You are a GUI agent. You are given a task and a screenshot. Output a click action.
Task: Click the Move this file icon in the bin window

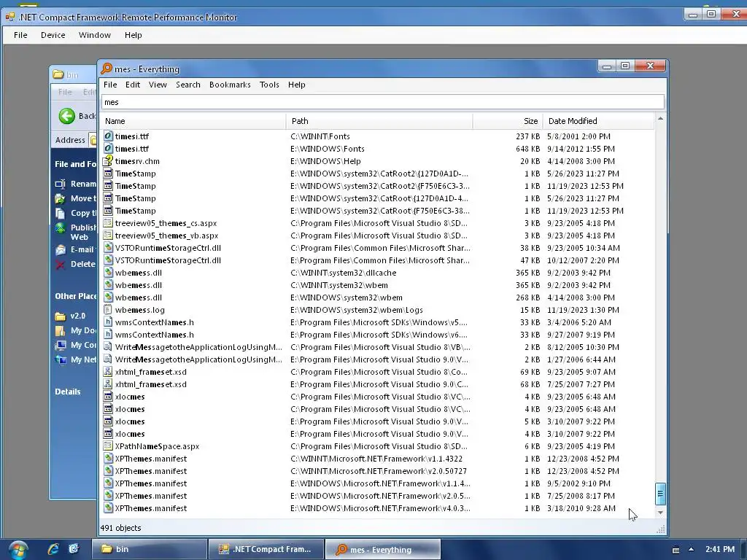60,198
